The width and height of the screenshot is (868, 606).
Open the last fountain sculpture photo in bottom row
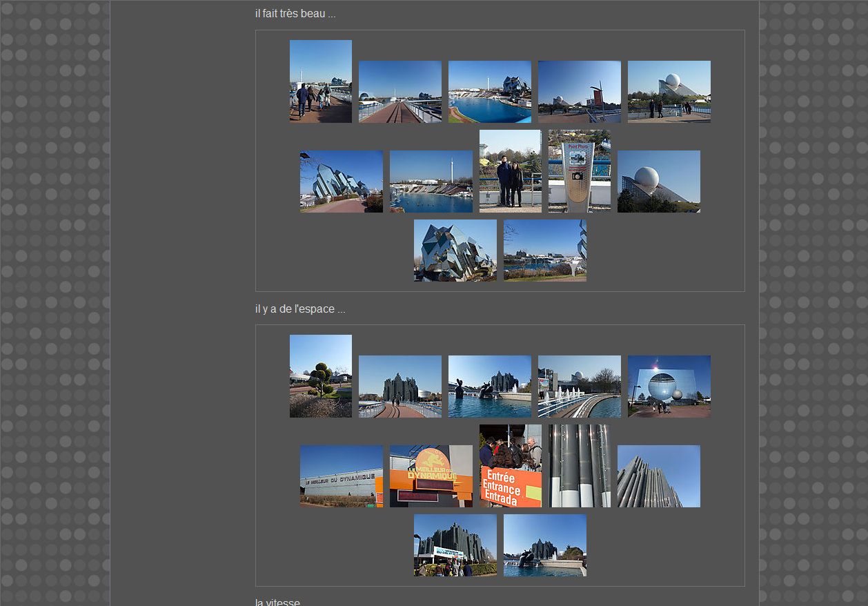544,545
